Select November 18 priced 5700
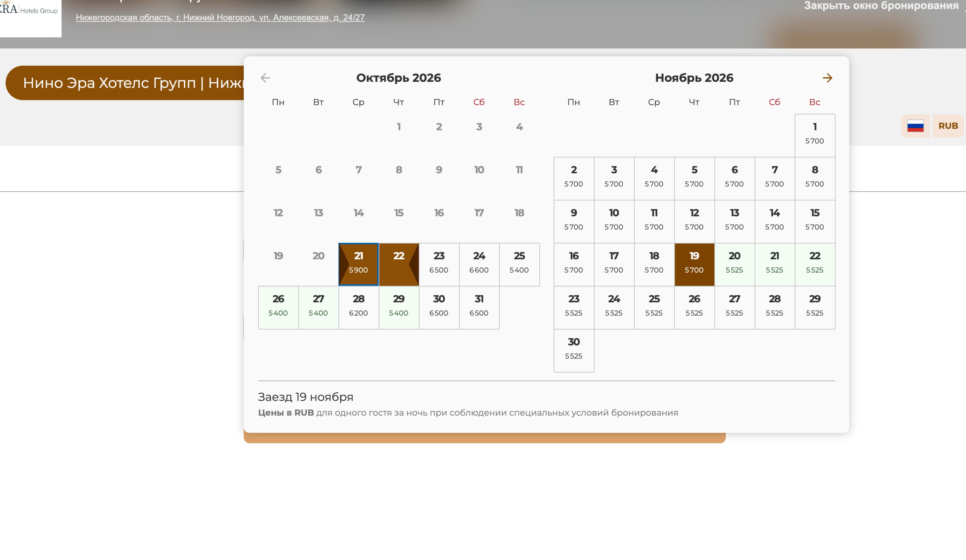This screenshot has height=560, width=966. tap(654, 265)
